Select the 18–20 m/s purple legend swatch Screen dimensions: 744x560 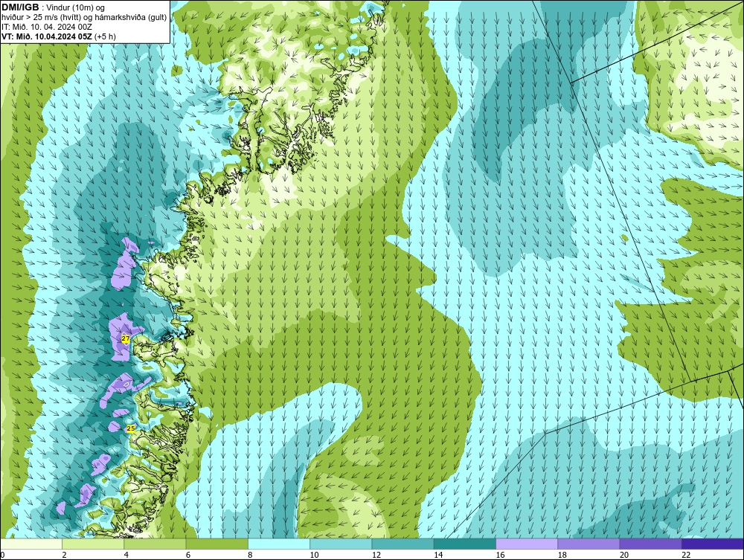(x=589, y=544)
